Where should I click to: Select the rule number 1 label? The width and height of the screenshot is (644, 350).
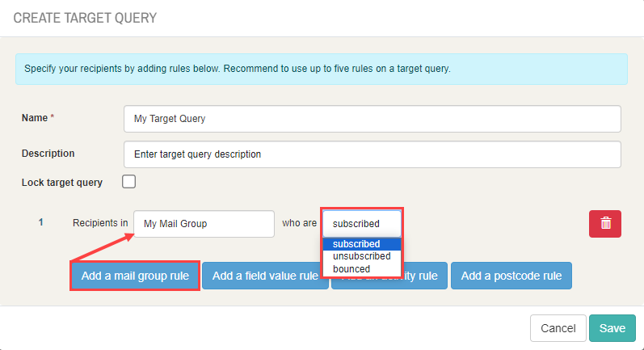point(40,222)
